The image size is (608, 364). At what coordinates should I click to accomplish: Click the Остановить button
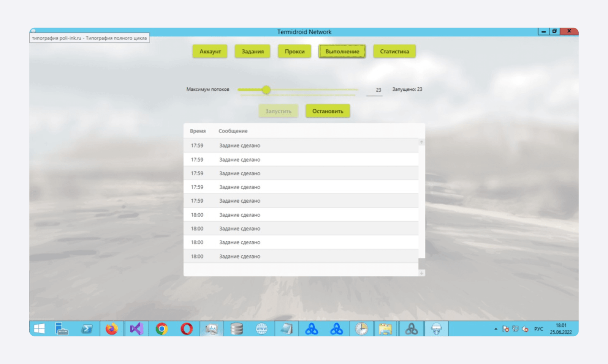[328, 111]
